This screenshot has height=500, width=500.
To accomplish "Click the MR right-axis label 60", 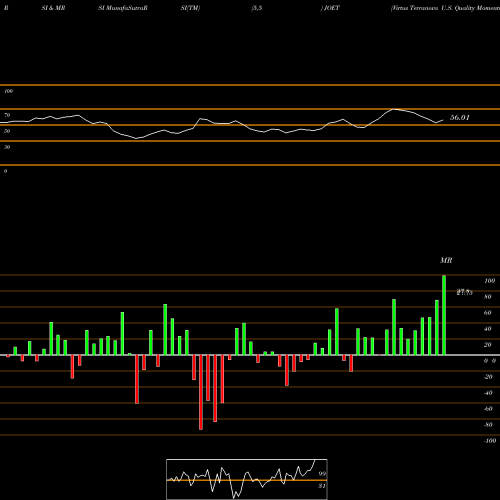I will point(488,313).
